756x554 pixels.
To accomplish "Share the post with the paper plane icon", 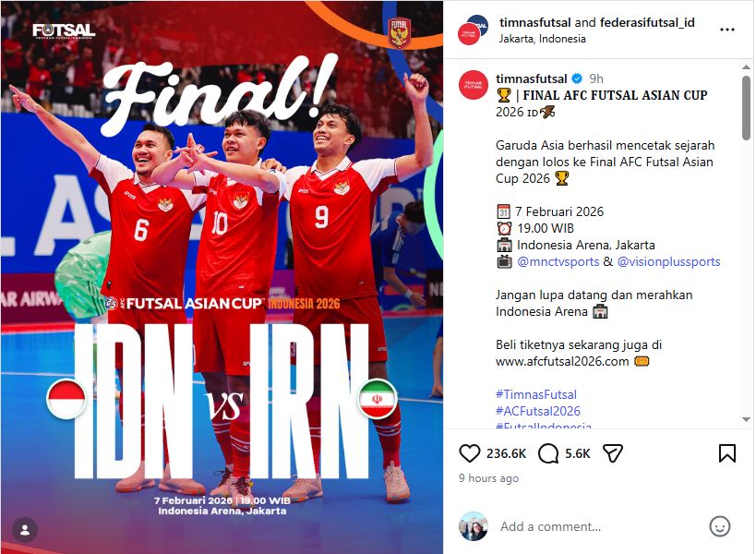I will point(613,453).
